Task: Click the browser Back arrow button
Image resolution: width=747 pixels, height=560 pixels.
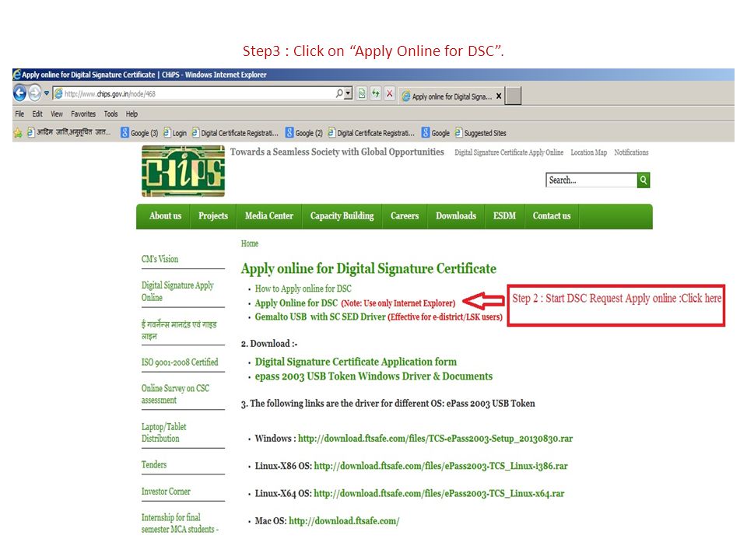Action: coord(19,93)
